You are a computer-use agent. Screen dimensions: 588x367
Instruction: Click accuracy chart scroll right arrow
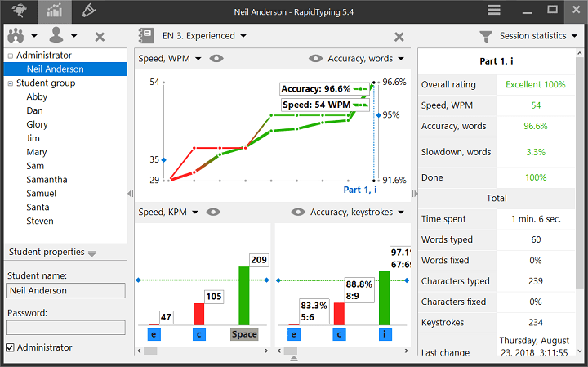(407, 351)
